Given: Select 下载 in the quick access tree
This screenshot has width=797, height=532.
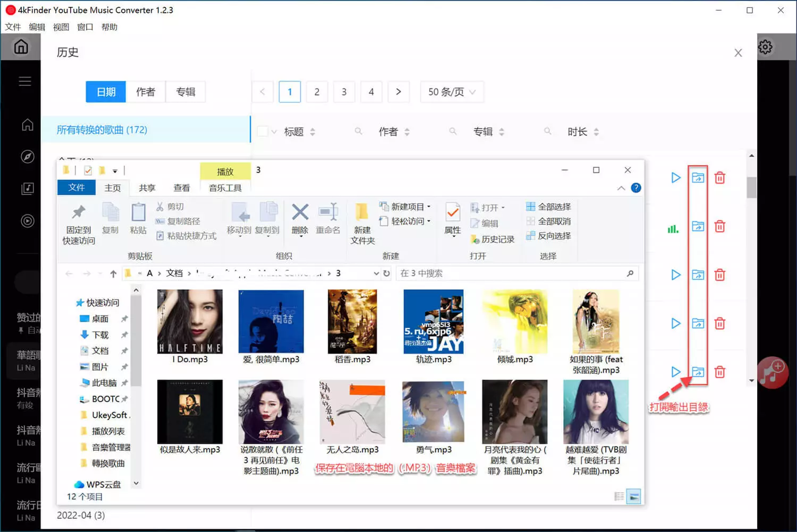Looking at the screenshot, I should coord(100,335).
